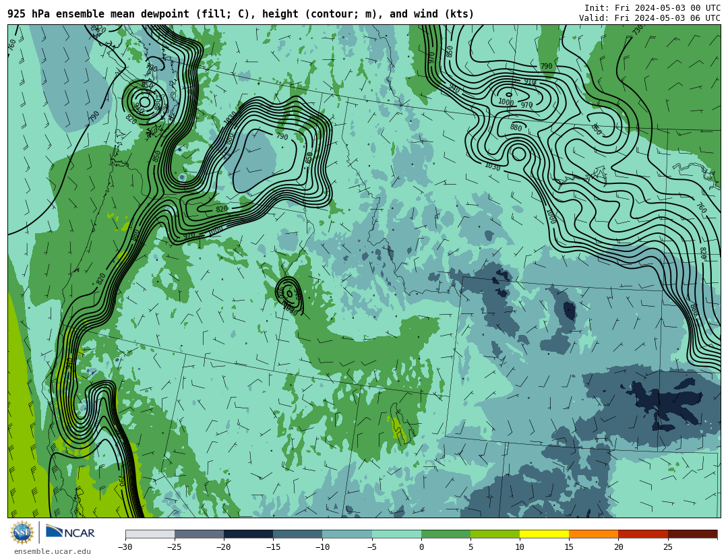Click the -10 colorbar tick label
This screenshot has width=728, height=560.
tap(322, 547)
